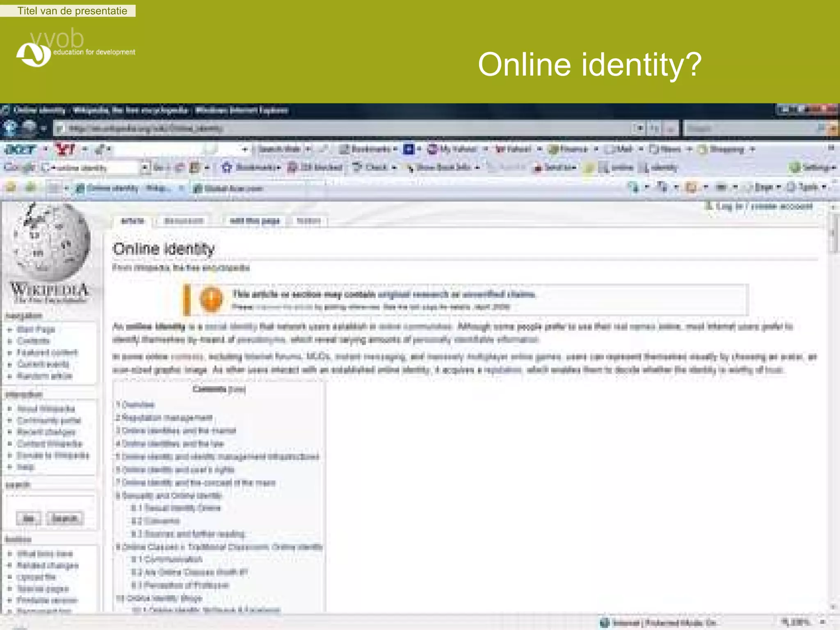
Task: Open the 'Community portal' sidebar link
Action: 49,420
